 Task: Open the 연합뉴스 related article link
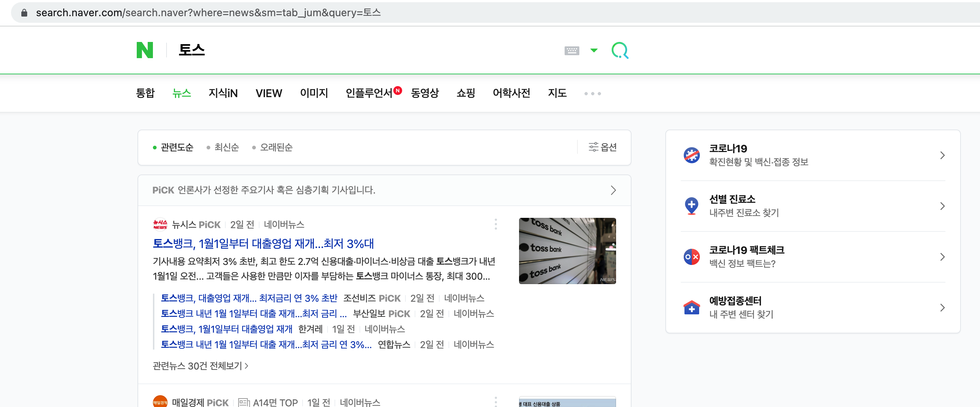[x=266, y=344]
